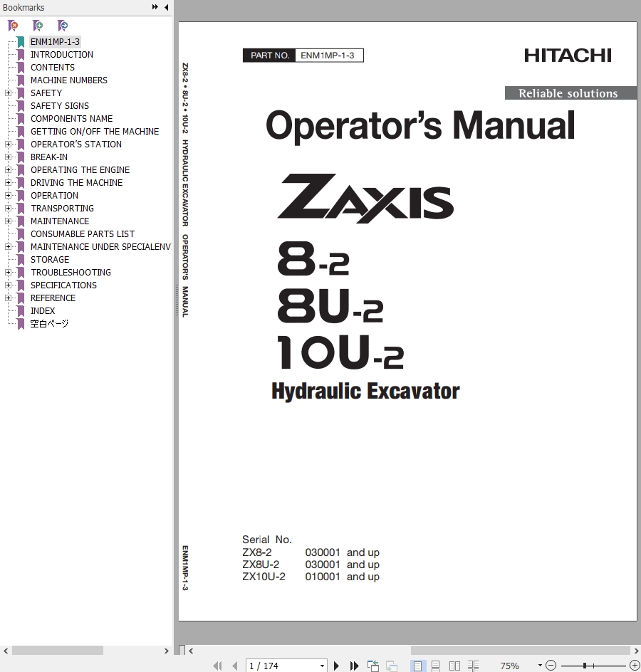Click the document horizontal scrollbar
This screenshot has width=641, height=672.
coord(520,651)
